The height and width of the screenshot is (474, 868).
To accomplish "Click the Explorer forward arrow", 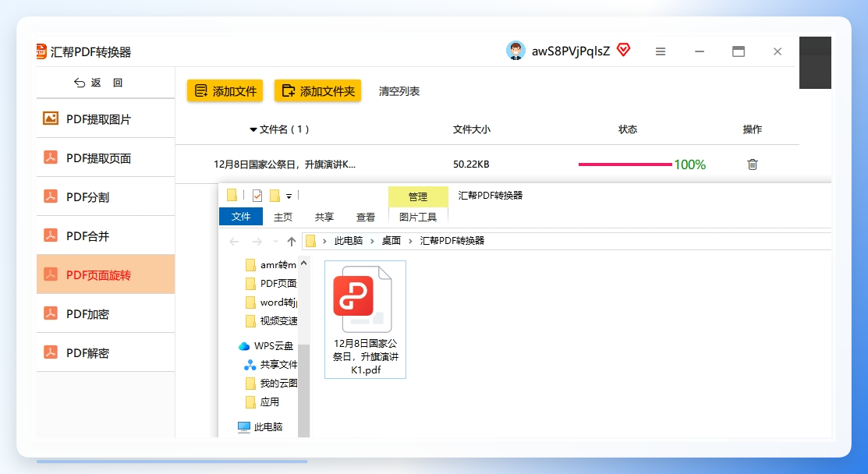I will click(257, 241).
